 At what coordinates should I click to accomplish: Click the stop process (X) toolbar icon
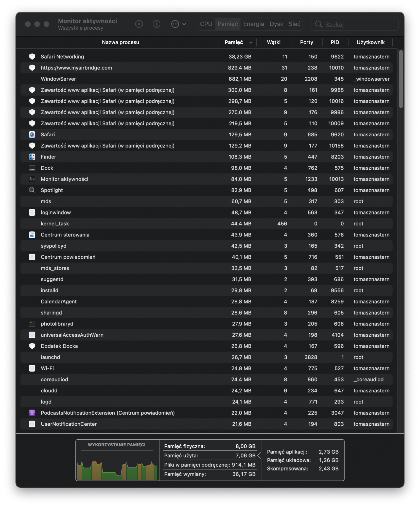tap(139, 24)
